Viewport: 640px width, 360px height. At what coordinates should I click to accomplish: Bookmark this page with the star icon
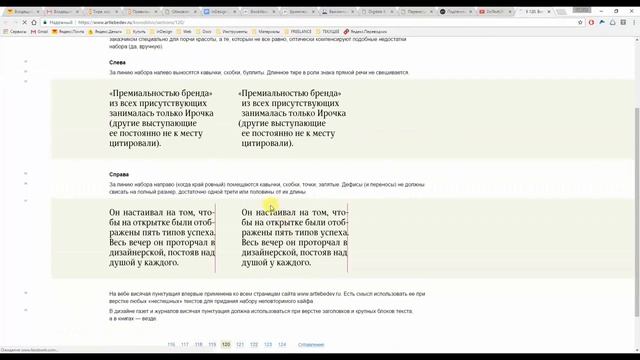pos(580,22)
